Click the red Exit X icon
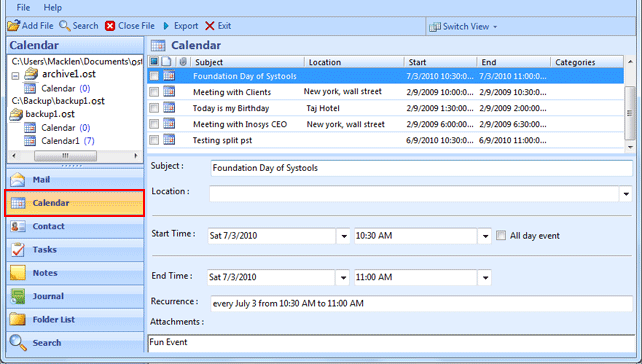The image size is (642, 364). pos(210,26)
